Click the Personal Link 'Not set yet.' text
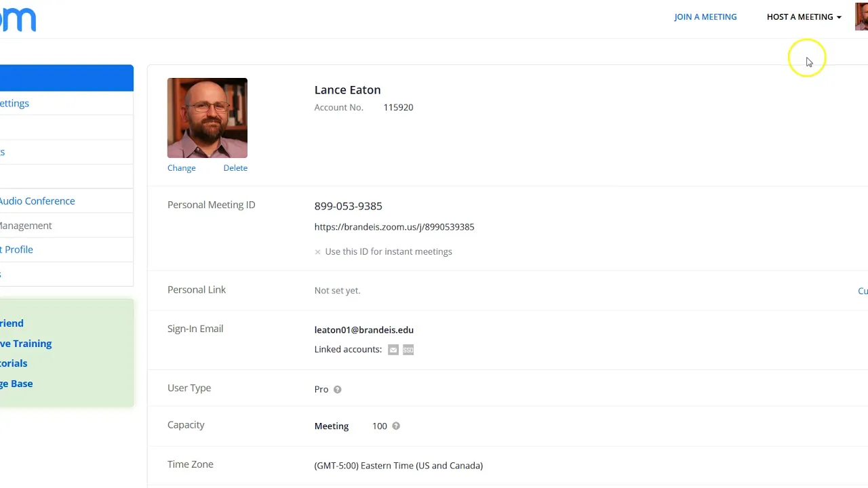This screenshot has width=868, height=488. 337,290
